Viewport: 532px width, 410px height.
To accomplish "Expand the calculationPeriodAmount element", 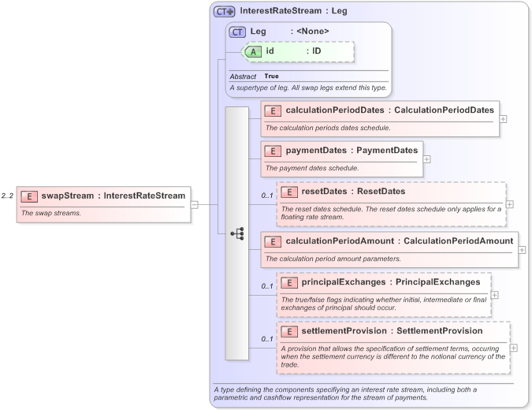I will 523,250.
